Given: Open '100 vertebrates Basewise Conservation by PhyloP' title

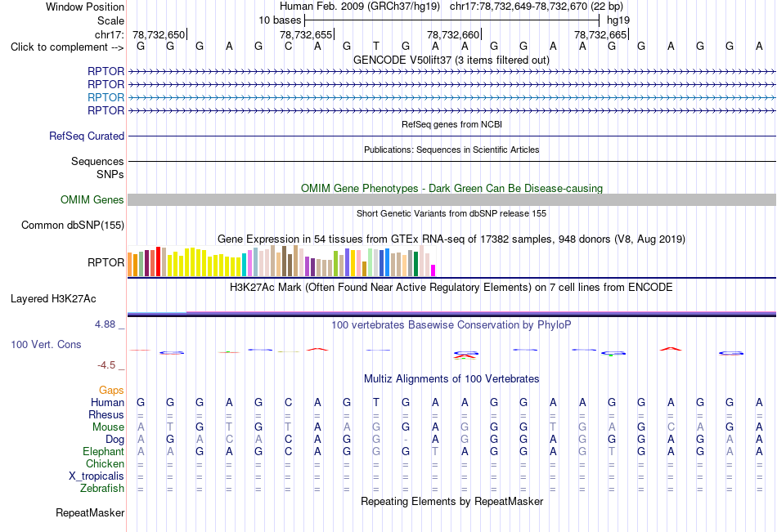Looking at the screenshot, I should pyautogui.click(x=451, y=325).
